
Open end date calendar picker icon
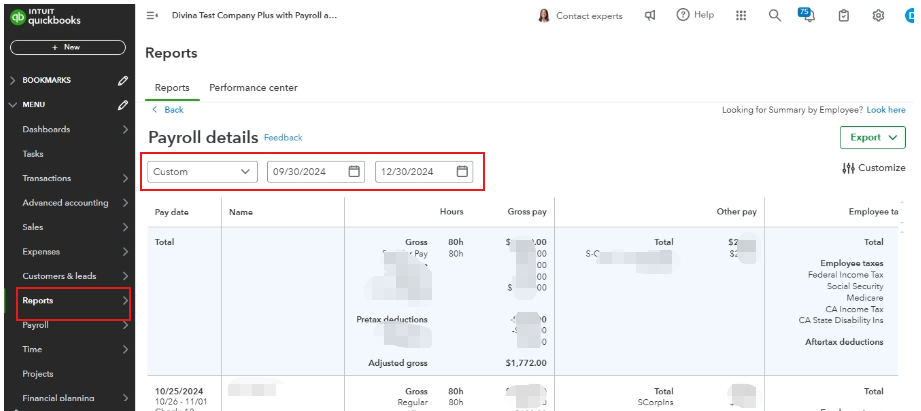click(x=462, y=171)
